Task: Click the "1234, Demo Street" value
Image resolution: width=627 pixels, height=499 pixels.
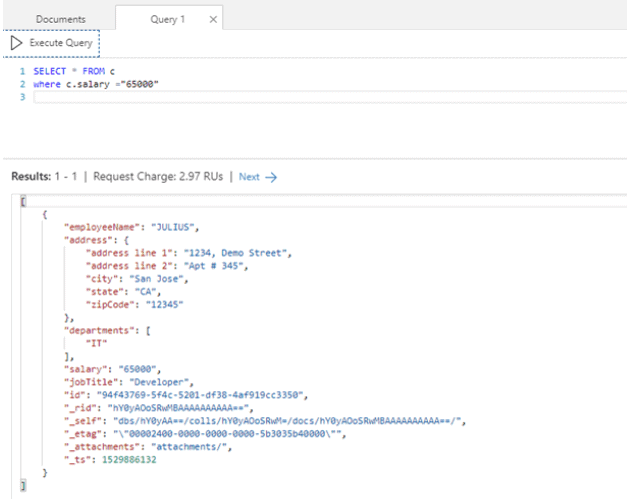Action: tap(236, 253)
